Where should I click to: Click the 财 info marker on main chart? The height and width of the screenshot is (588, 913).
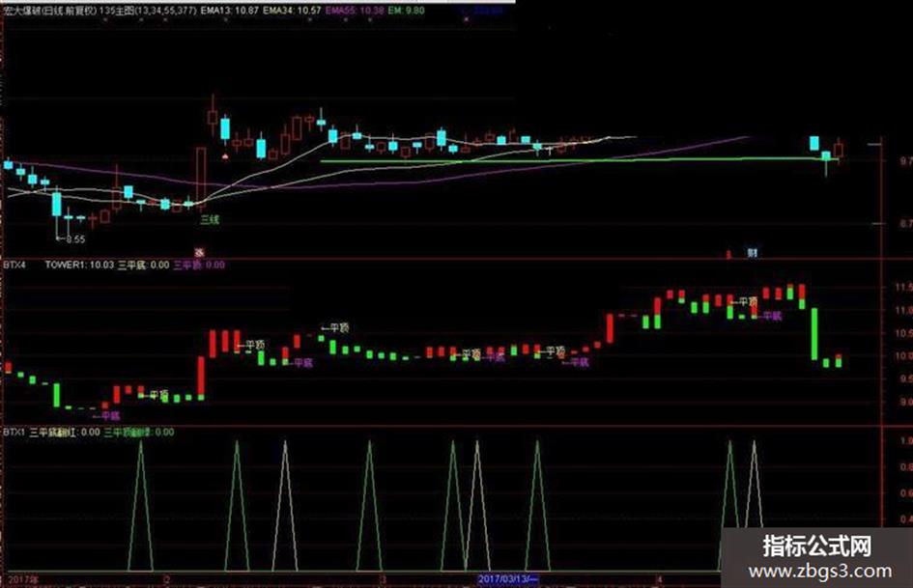(x=753, y=253)
